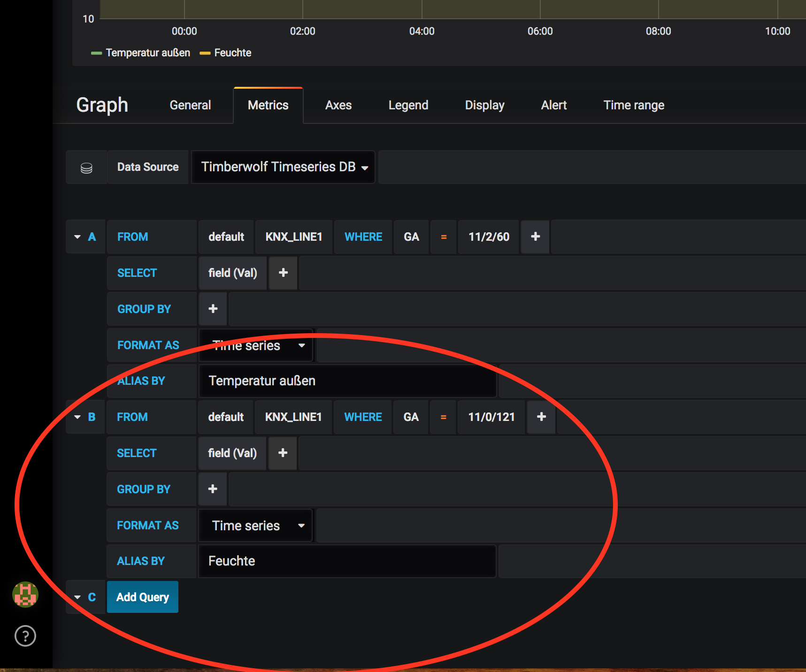Edit the Temperatur außen alias field
The height and width of the screenshot is (672, 806).
(x=347, y=381)
